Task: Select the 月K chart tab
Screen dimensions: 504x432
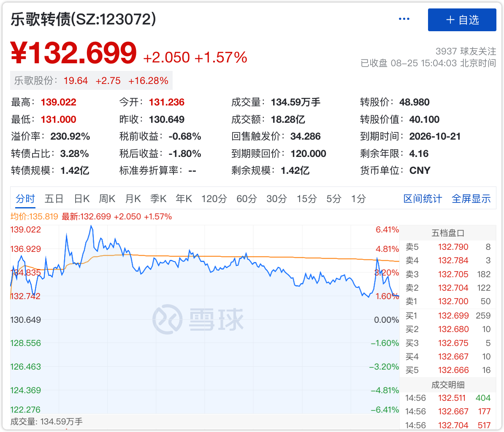Action: point(133,199)
